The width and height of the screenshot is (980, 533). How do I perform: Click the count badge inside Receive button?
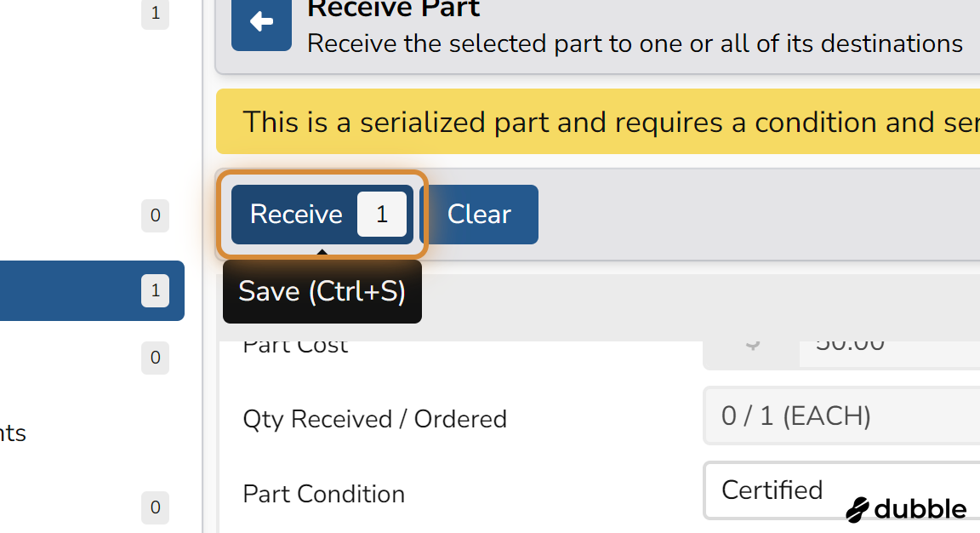pos(382,214)
